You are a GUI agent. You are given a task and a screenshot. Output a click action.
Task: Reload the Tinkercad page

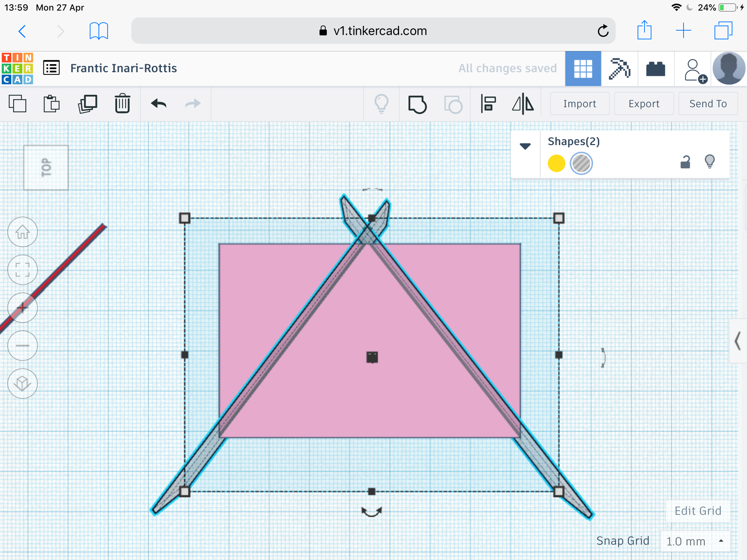click(603, 31)
